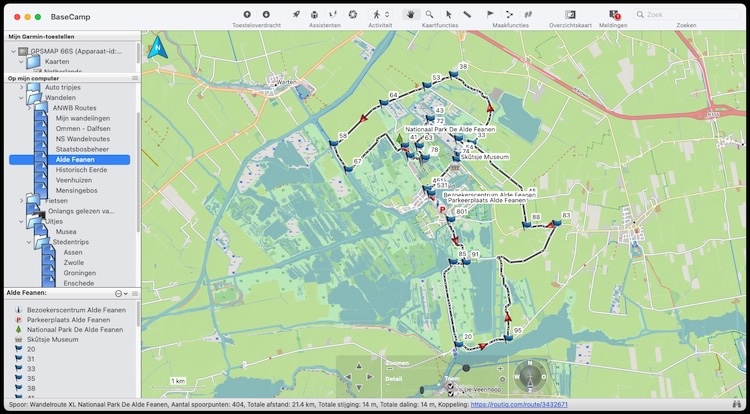Click the north arrow indicator on map
This screenshot has height=414, width=750.
coord(157,47)
